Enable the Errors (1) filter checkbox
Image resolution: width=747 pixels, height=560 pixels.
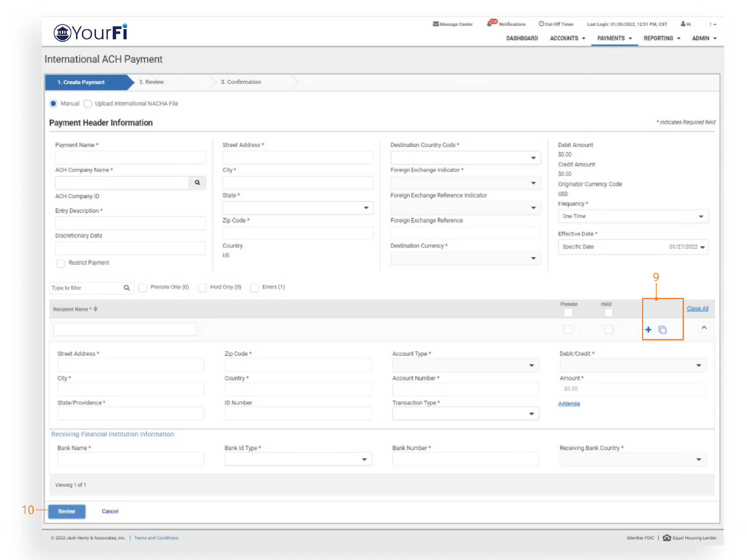coord(255,288)
